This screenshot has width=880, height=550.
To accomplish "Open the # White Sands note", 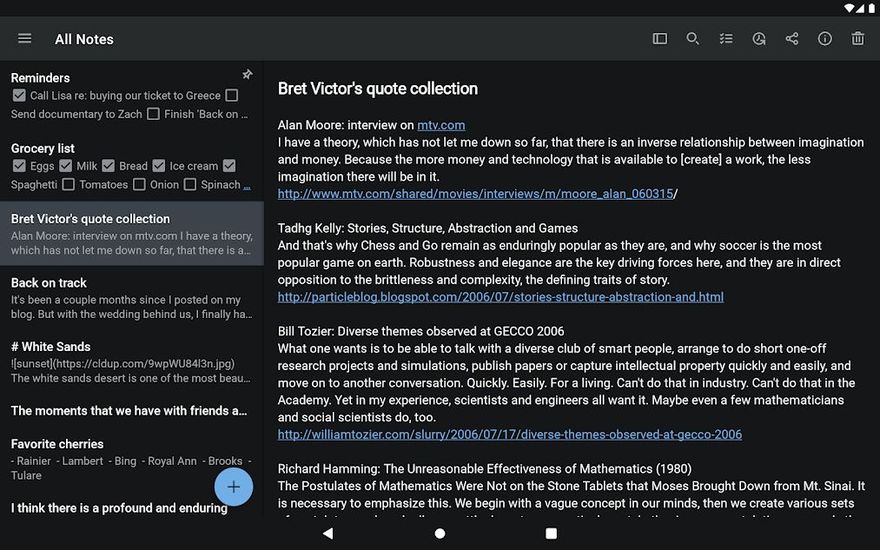I will (132, 361).
